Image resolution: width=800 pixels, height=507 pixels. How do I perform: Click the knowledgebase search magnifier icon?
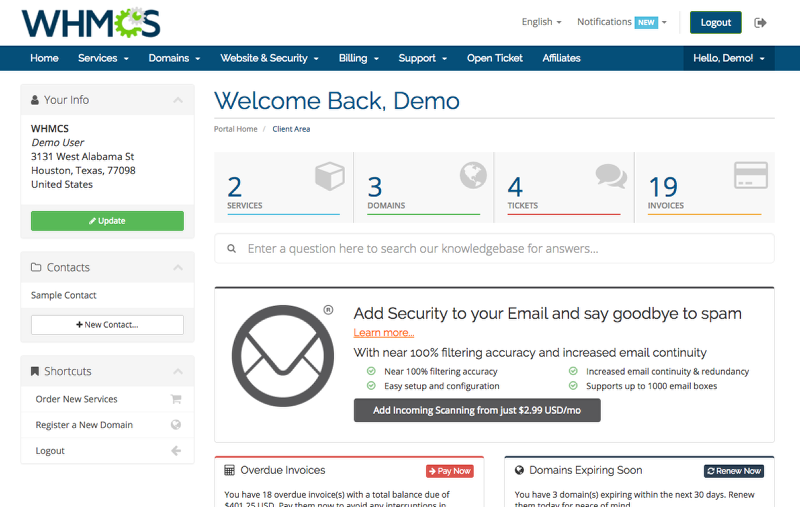(232, 248)
